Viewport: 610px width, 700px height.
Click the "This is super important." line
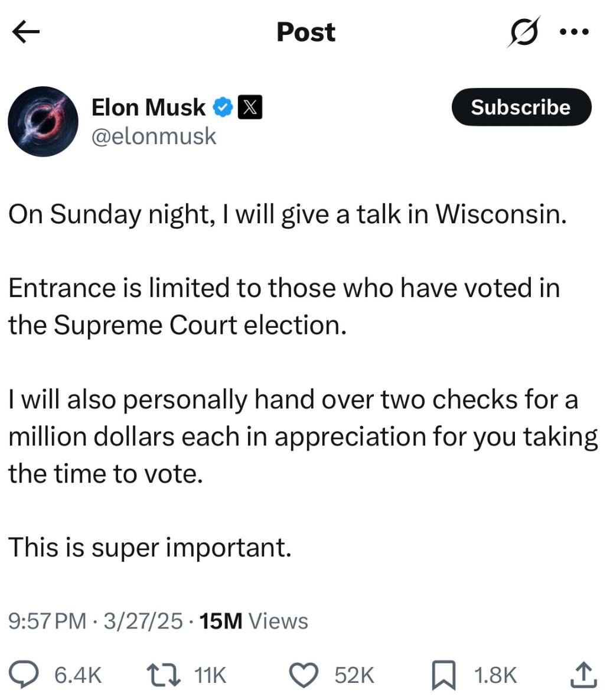(150, 547)
